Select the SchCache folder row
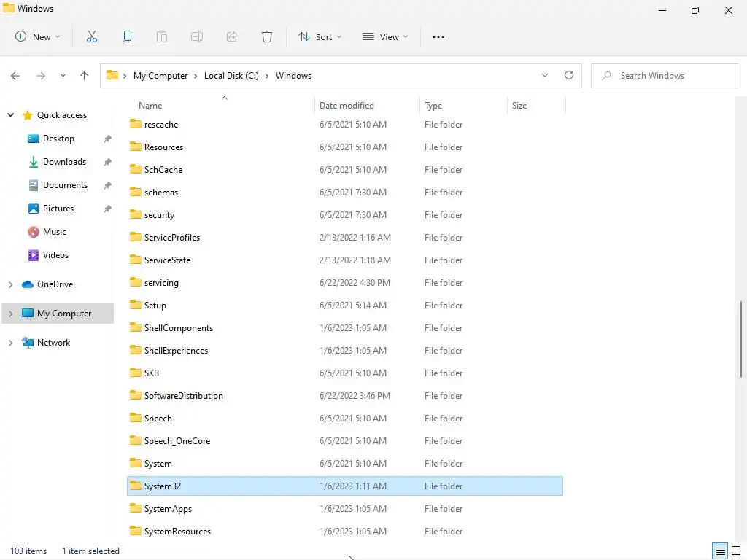The width and height of the screenshot is (747, 560). pos(345,169)
